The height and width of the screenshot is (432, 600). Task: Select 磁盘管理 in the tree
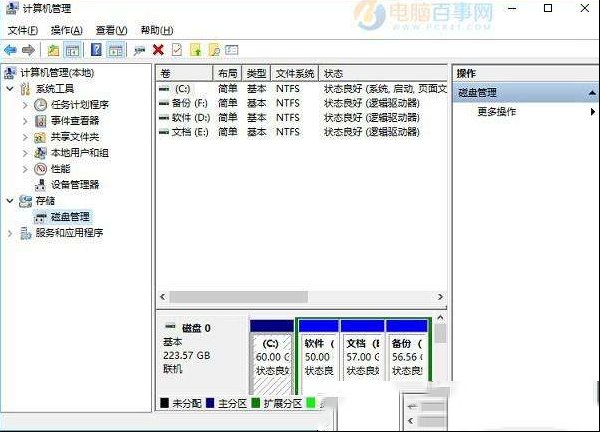70,217
